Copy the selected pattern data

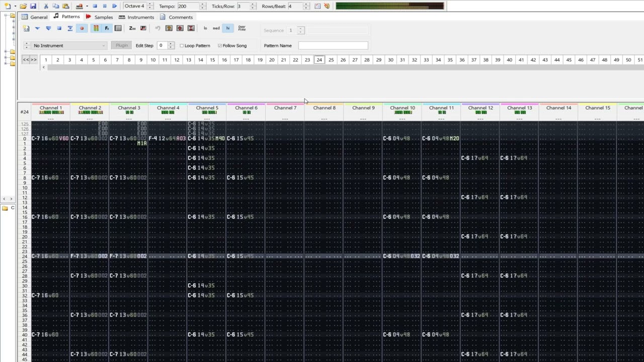[56, 6]
